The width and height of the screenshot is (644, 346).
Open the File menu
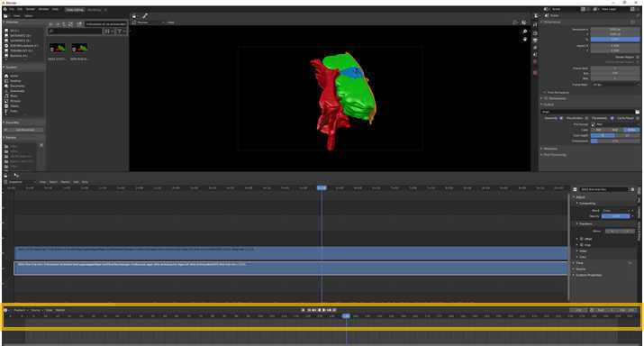pyautogui.click(x=12, y=9)
